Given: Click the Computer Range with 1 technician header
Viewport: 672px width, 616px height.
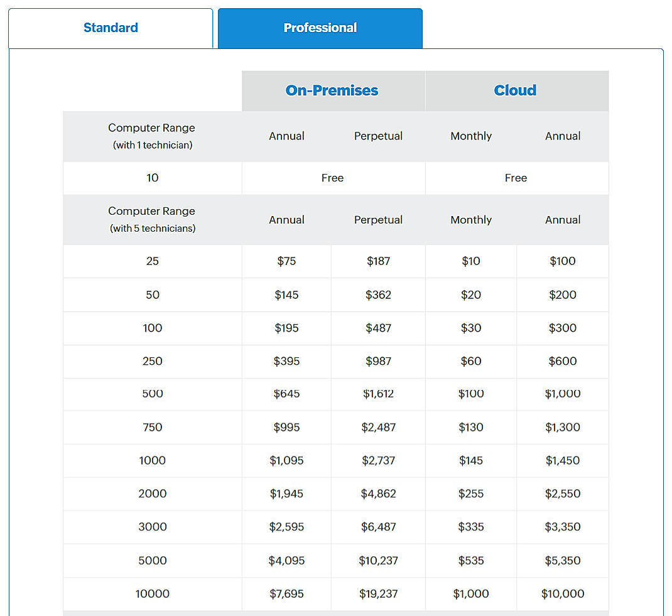Looking at the screenshot, I should click(x=151, y=136).
